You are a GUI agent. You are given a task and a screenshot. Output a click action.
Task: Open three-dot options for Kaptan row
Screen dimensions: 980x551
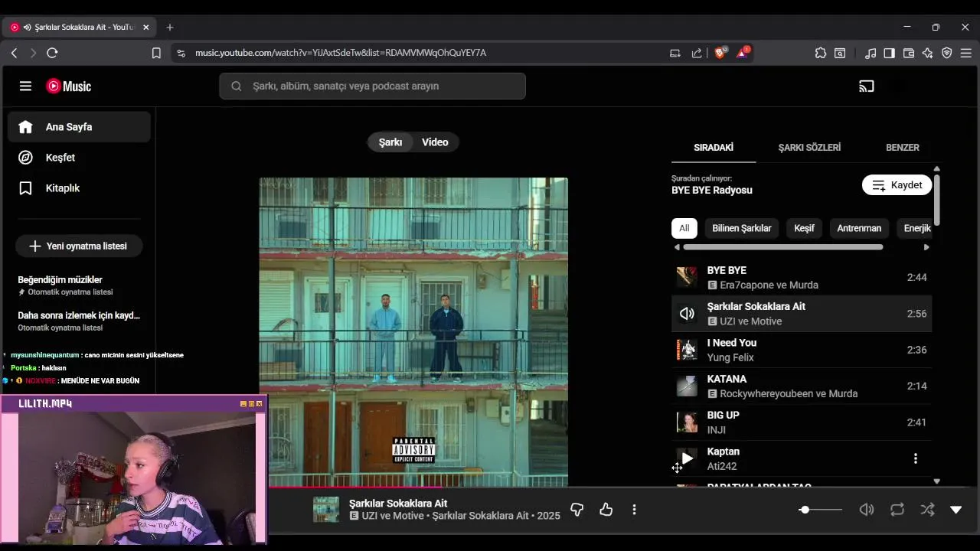coord(915,458)
